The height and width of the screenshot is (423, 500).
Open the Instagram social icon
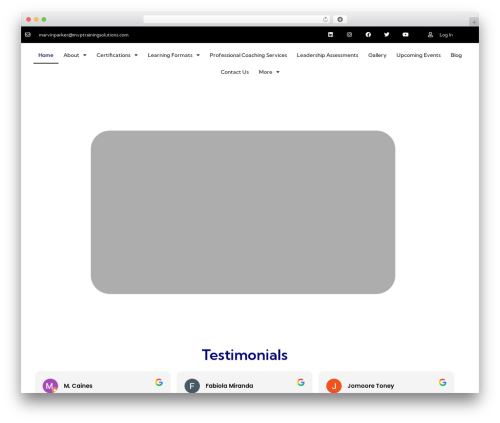coord(349,35)
